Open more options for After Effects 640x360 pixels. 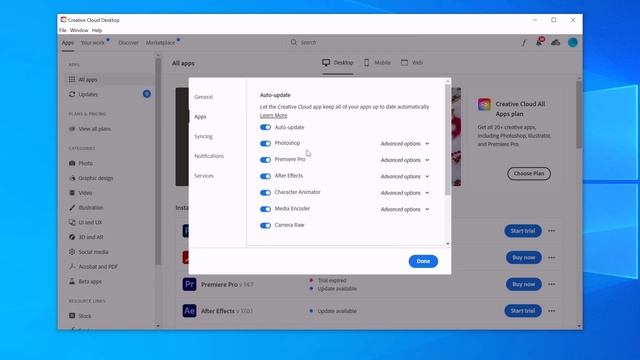(552, 311)
